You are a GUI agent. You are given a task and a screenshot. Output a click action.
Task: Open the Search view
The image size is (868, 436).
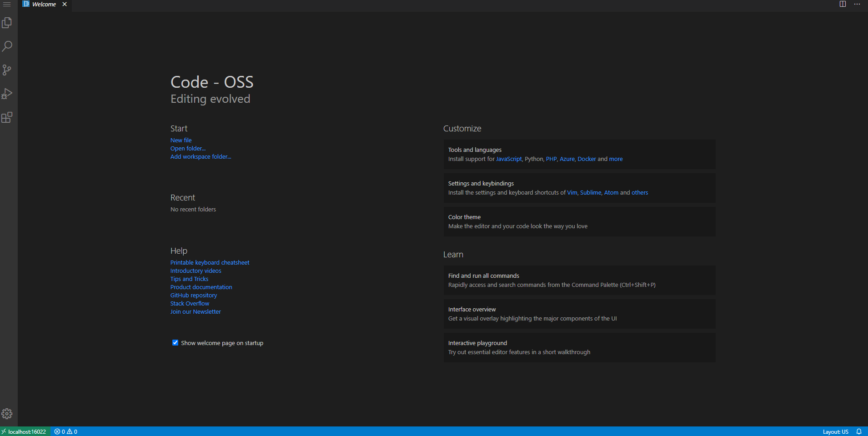click(7, 46)
